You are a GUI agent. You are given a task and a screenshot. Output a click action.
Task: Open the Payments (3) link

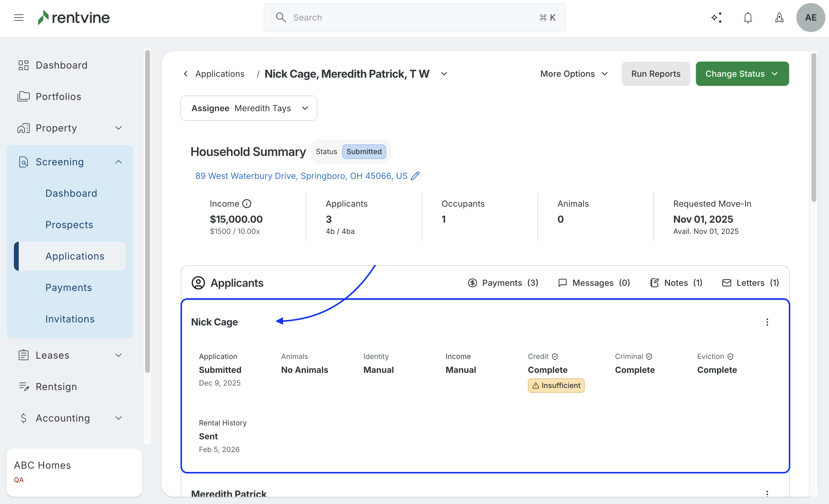click(503, 283)
